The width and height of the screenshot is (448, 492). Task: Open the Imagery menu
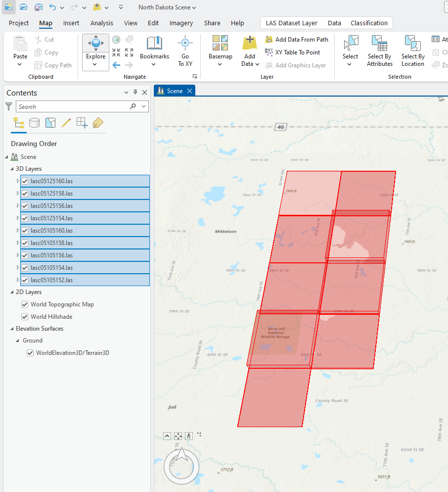click(x=181, y=23)
